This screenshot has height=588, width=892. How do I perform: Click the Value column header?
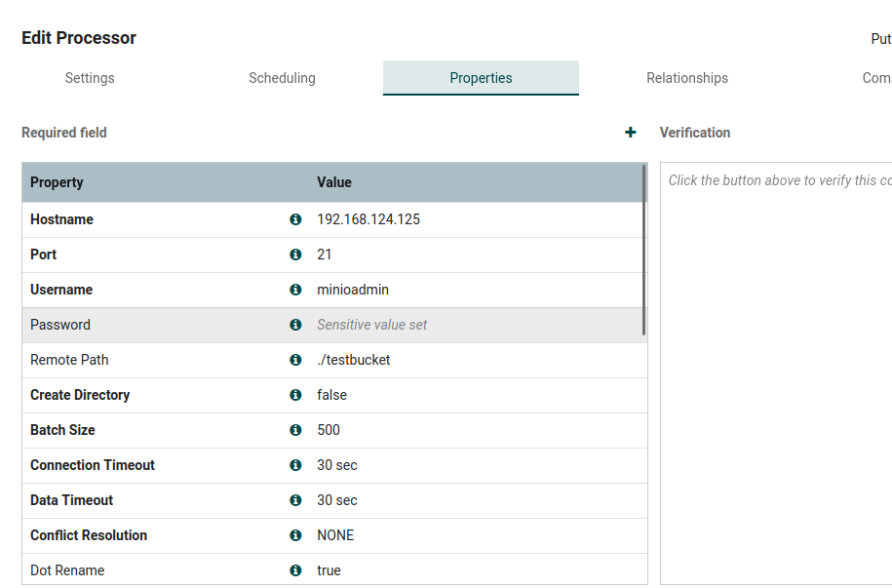tap(334, 182)
